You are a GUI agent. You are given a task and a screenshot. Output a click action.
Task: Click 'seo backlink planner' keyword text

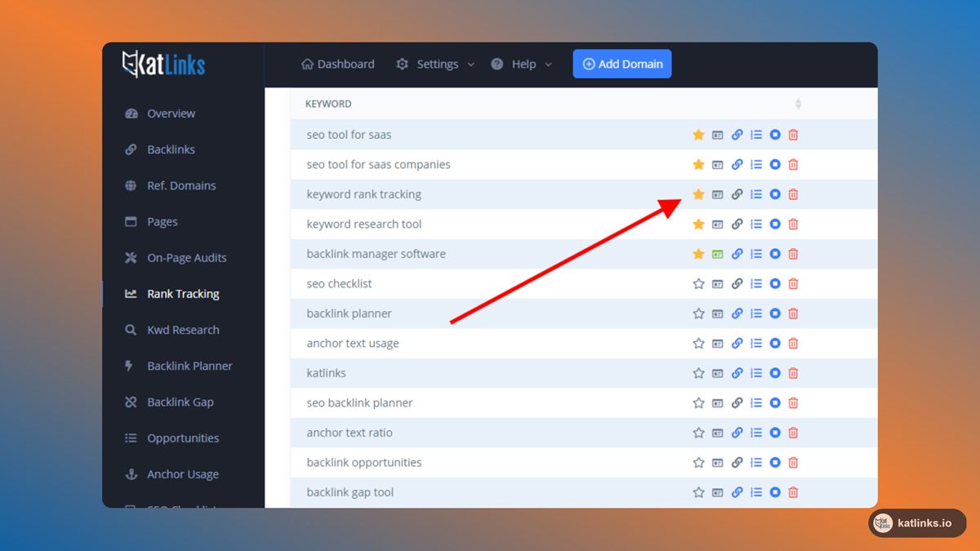coord(359,402)
